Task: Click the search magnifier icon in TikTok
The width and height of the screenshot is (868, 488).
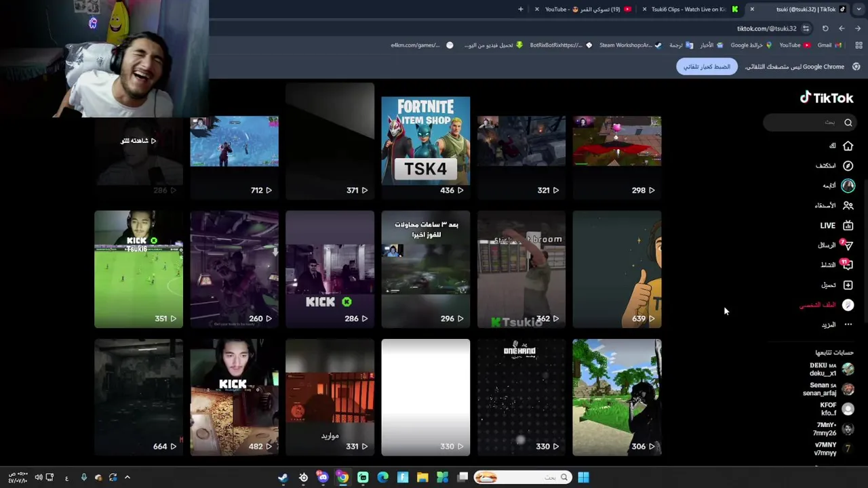Action: 848,123
